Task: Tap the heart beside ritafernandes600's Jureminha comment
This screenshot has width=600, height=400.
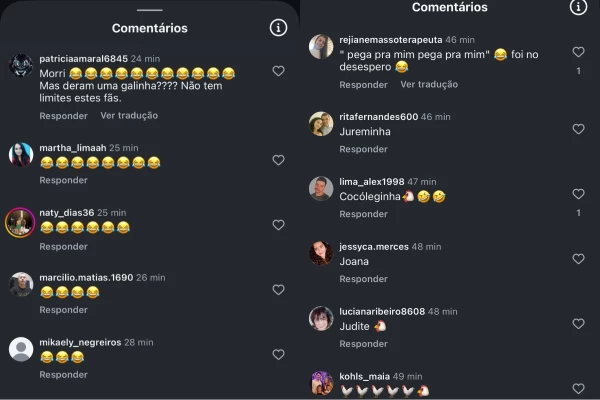Action: [x=578, y=129]
